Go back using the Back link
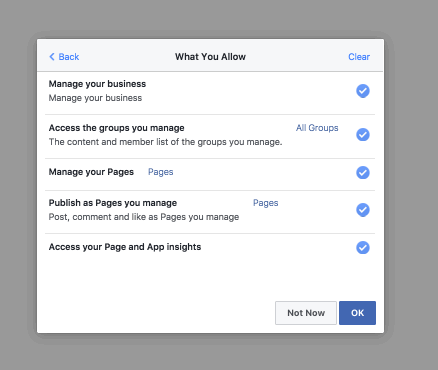Viewport: 438px width, 370px height. point(64,57)
